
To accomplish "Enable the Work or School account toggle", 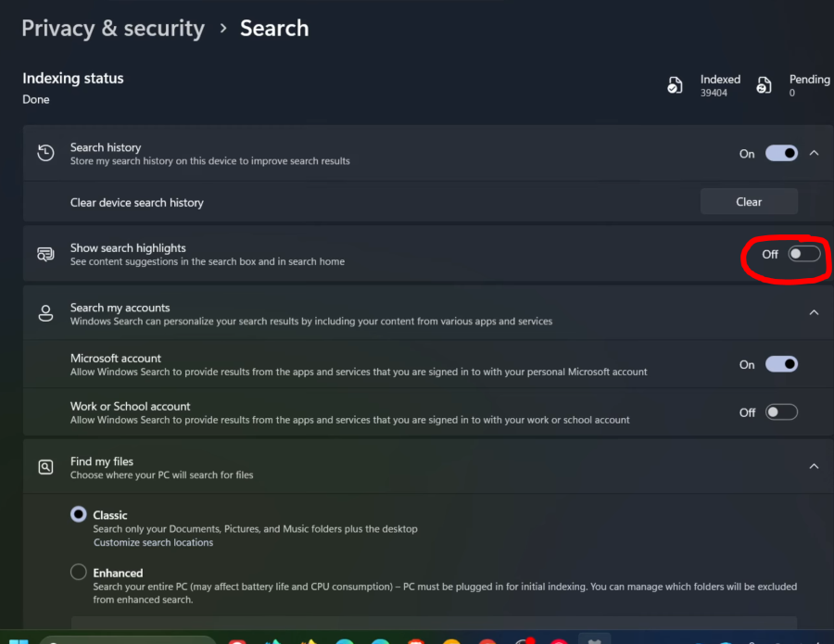I will tap(781, 412).
